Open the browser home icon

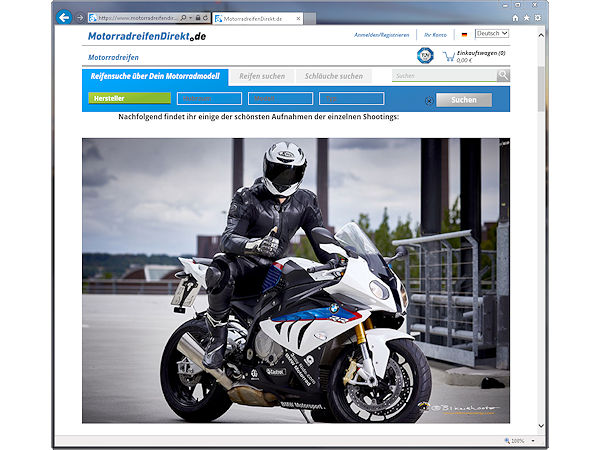click(515, 18)
